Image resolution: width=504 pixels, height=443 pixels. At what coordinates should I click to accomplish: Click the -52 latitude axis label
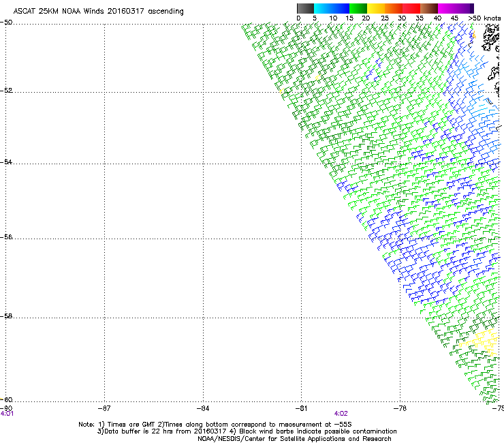[x=6, y=91]
